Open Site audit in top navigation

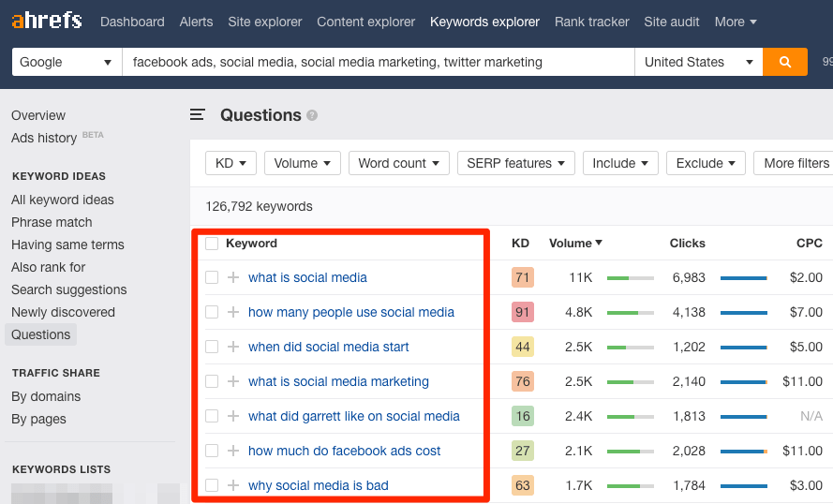point(672,22)
